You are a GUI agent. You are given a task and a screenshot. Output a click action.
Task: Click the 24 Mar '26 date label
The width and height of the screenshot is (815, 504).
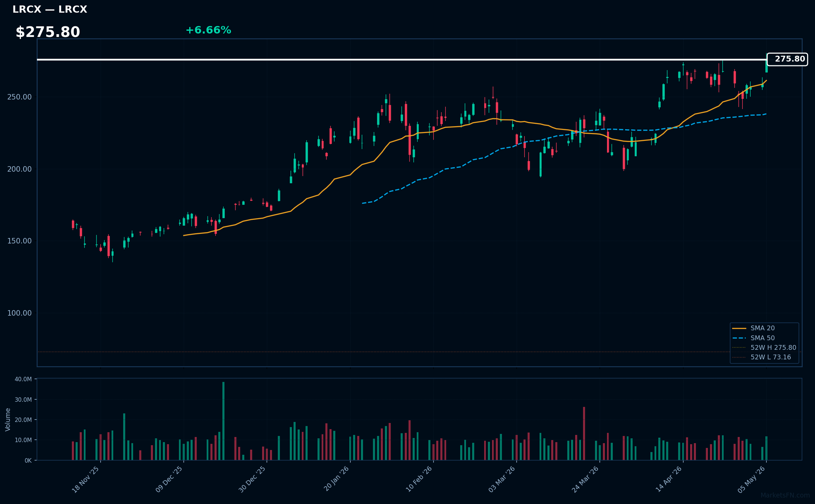pos(585,479)
